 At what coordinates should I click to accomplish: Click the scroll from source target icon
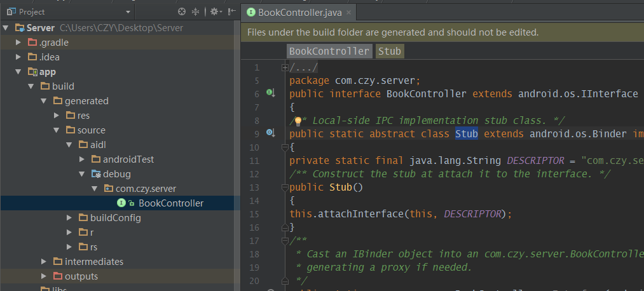(182, 11)
